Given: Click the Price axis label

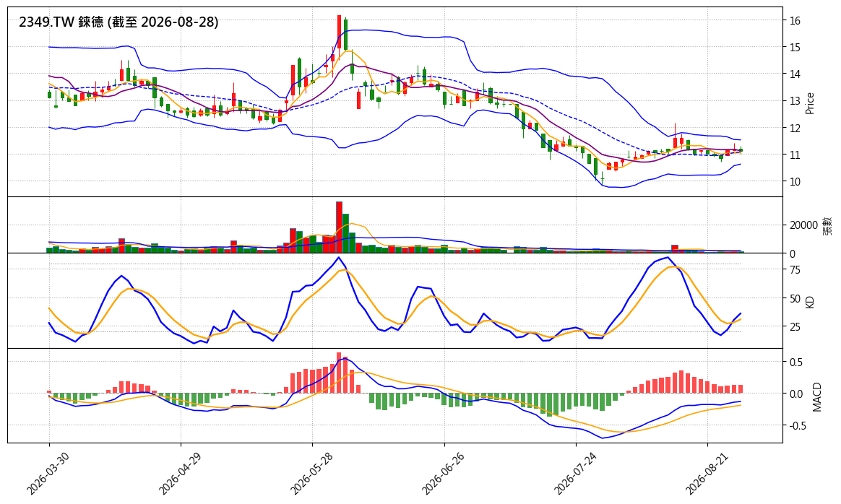Looking at the screenshot, I should coord(810,103).
